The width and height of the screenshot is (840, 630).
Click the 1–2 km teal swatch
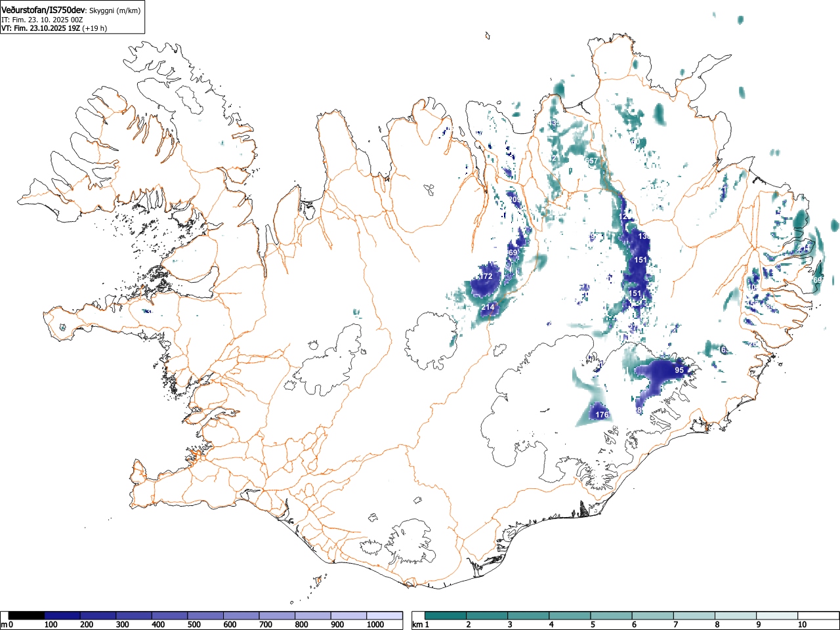[x=446, y=616]
